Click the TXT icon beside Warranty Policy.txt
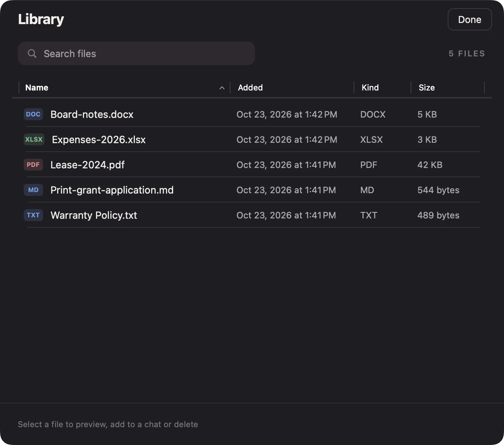Image resolution: width=504 pixels, height=445 pixels. point(33,215)
